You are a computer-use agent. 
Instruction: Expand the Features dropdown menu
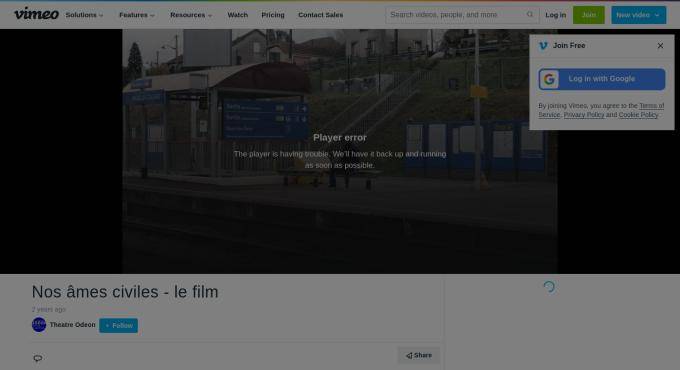(137, 15)
